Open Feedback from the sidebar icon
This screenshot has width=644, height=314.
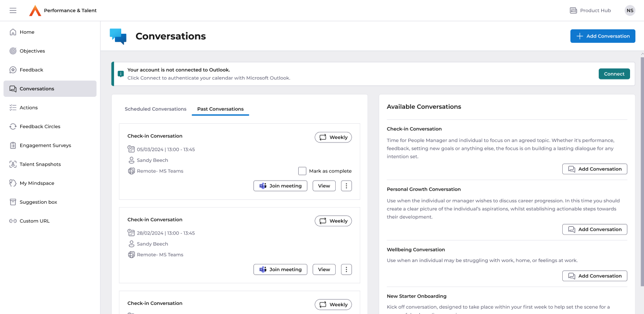[x=13, y=70]
